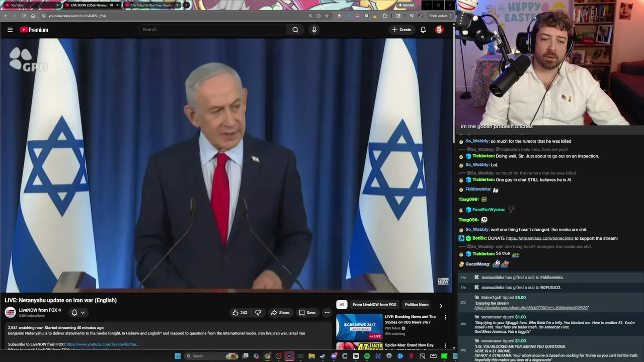Open the browser home page button
The image size is (644, 362).
(x=33, y=16)
